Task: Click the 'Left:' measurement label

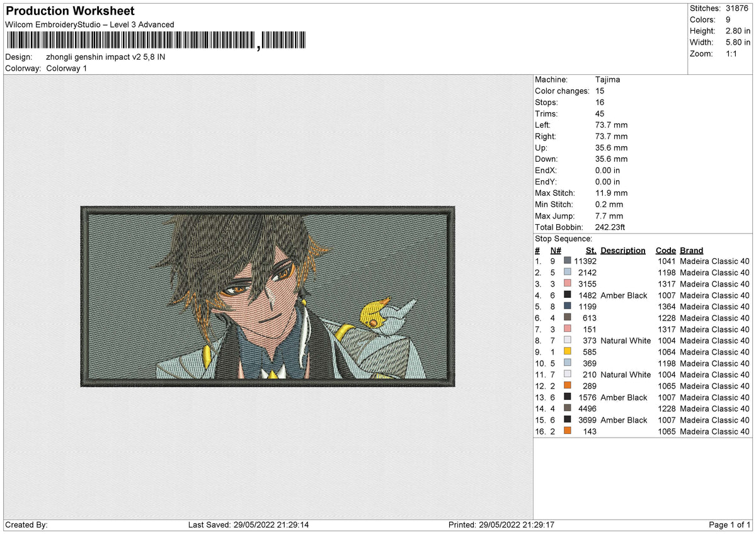Action: coord(543,125)
